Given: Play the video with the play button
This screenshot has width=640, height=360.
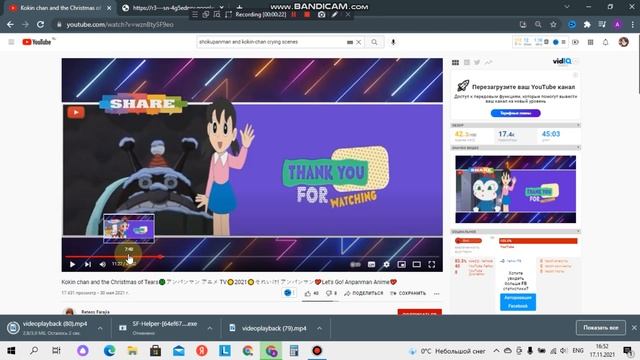Looking at the screenshot, I should [x=72, y=264].
